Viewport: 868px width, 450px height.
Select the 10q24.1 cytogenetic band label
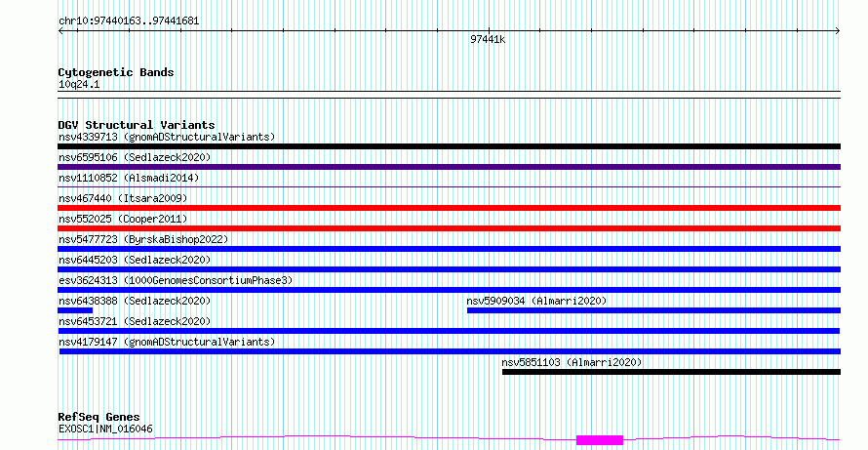[x=79, y=85]
